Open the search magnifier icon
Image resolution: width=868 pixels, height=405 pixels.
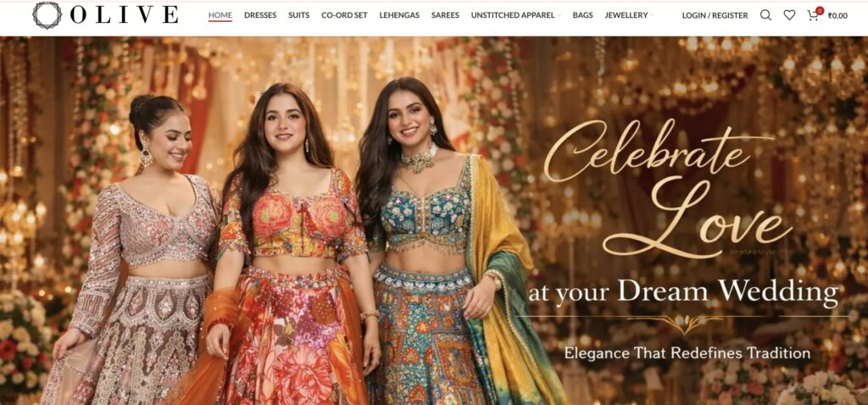tap(765, 15)
